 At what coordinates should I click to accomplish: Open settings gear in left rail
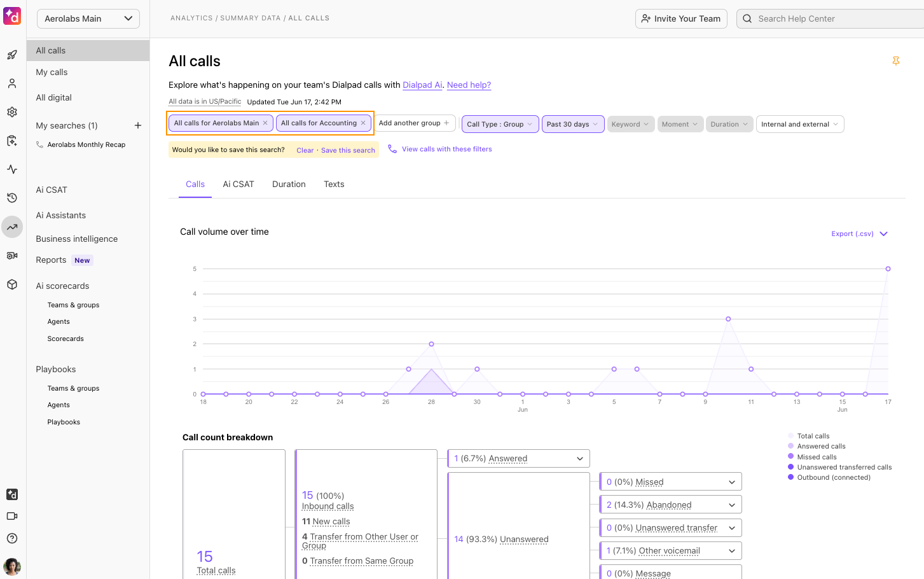pyautogui.click(x=12, y=112)
